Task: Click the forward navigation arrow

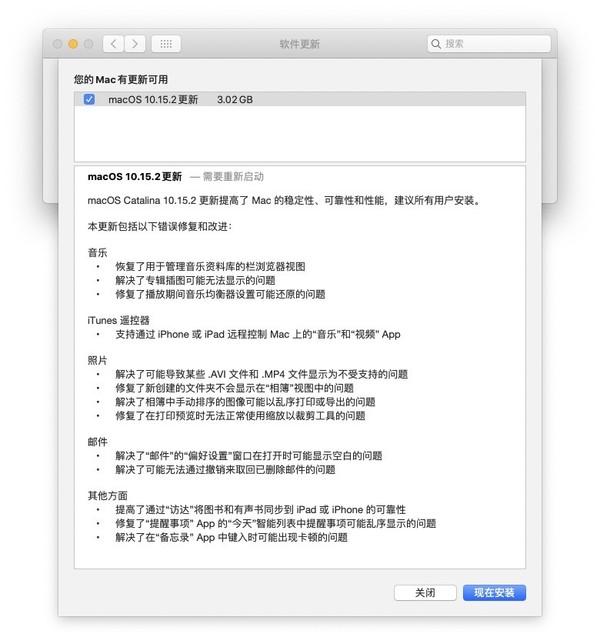Action: (135, 44)
